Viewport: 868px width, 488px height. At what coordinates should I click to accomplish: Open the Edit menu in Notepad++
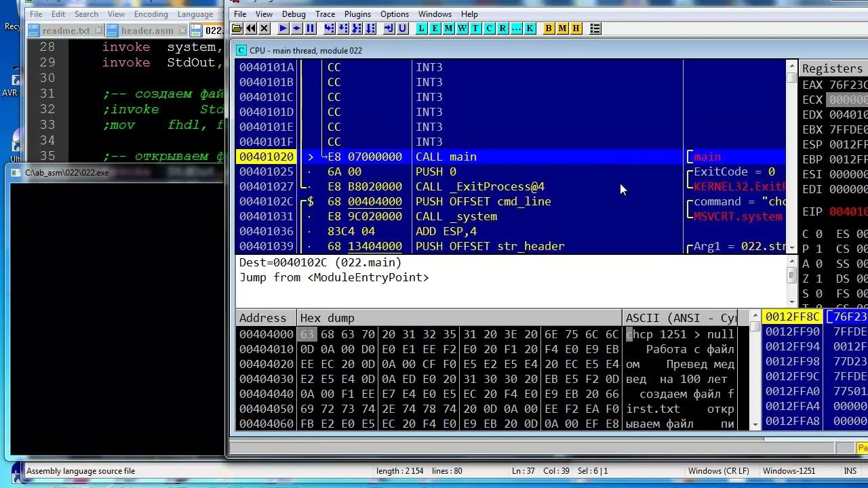58,14
